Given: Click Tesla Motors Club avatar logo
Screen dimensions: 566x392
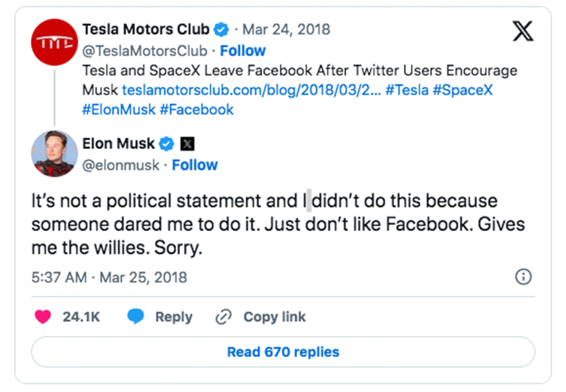Looking at the screenshot, I should point(55,42).
